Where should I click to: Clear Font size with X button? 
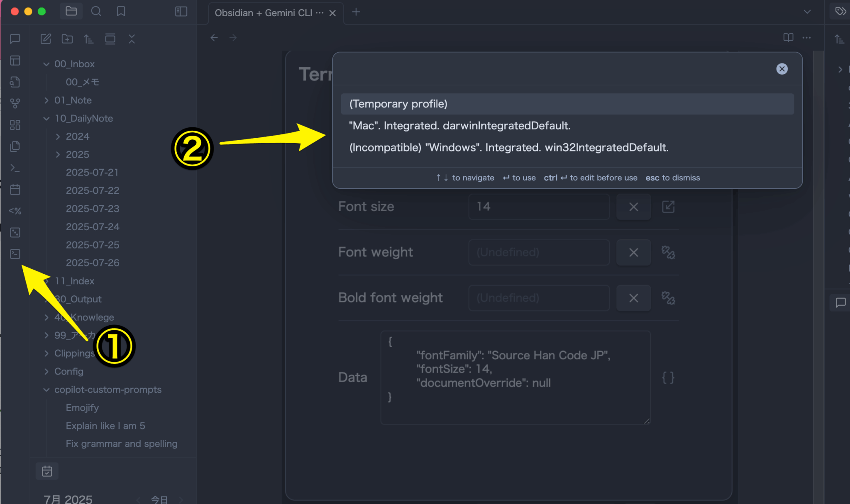tap(633, 207)
